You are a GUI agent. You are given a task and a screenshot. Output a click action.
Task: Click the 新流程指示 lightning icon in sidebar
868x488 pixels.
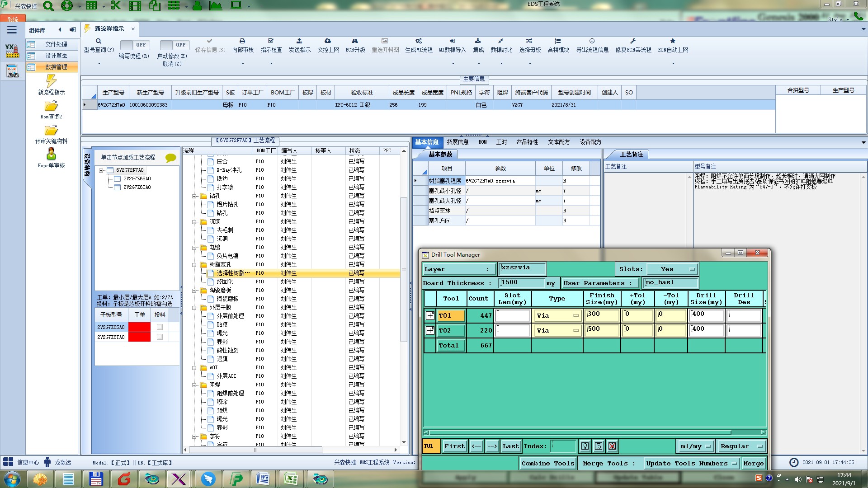click(51, 81)
